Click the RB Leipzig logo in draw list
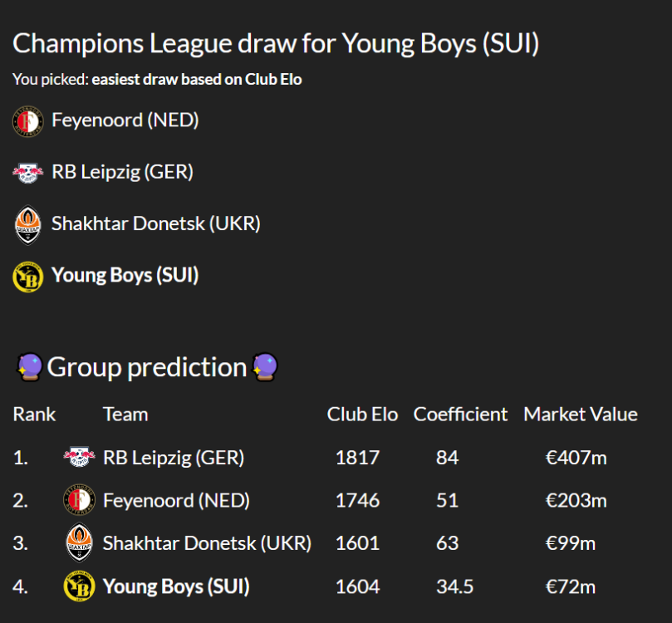The image size is (672, 623). tap(28, 173)
